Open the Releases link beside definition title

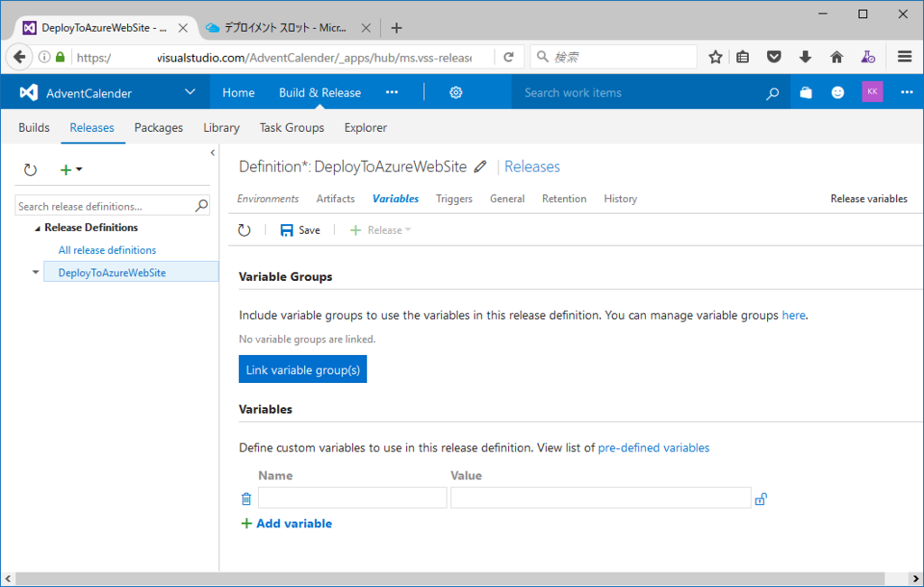coord(532,166)
